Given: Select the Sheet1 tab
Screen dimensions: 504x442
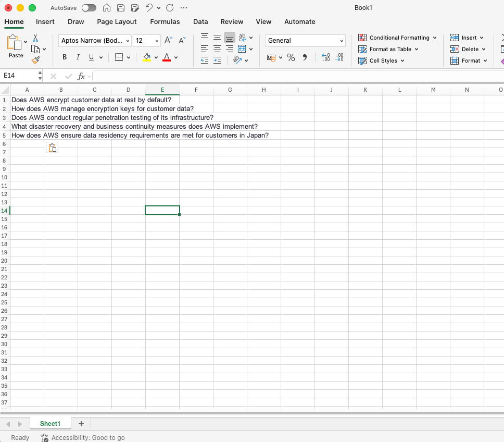Looking at the screenshot, I should (50, 424).
